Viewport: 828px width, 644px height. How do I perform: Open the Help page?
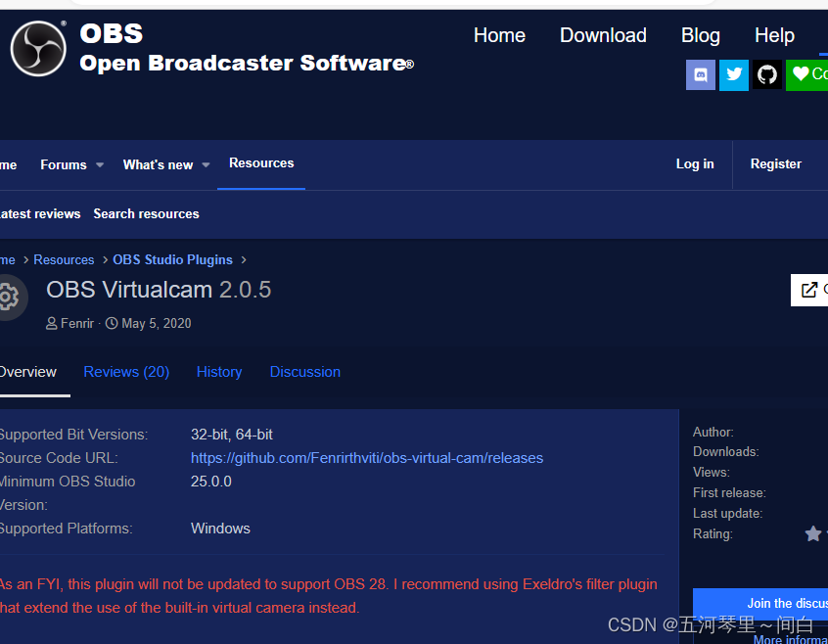(x=774, y=35)
